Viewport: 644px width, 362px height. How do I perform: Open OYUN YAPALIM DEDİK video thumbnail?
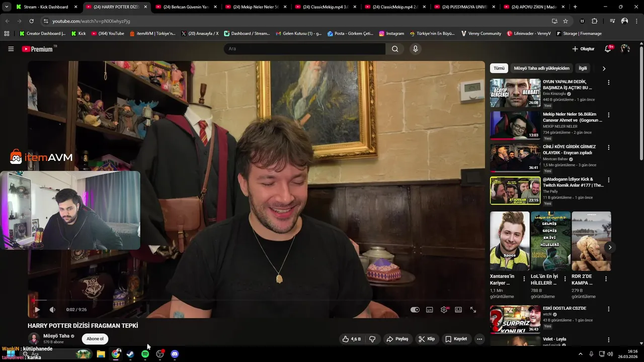click(x=515, y=93)
